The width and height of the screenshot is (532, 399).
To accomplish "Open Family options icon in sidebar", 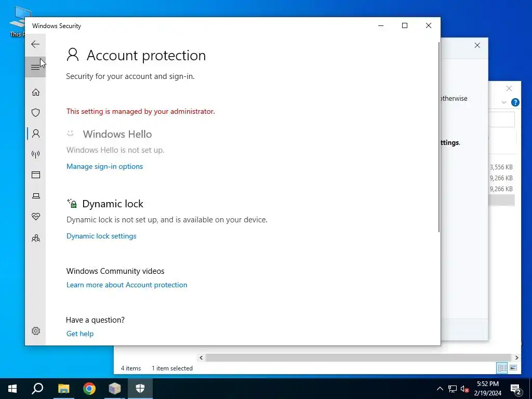I will tap(36, 238).
